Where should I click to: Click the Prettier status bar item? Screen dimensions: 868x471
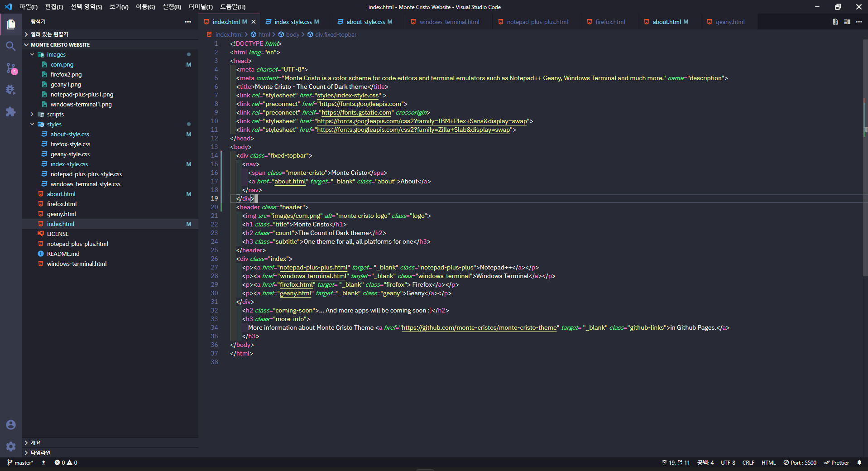click(x=836, y=463)
